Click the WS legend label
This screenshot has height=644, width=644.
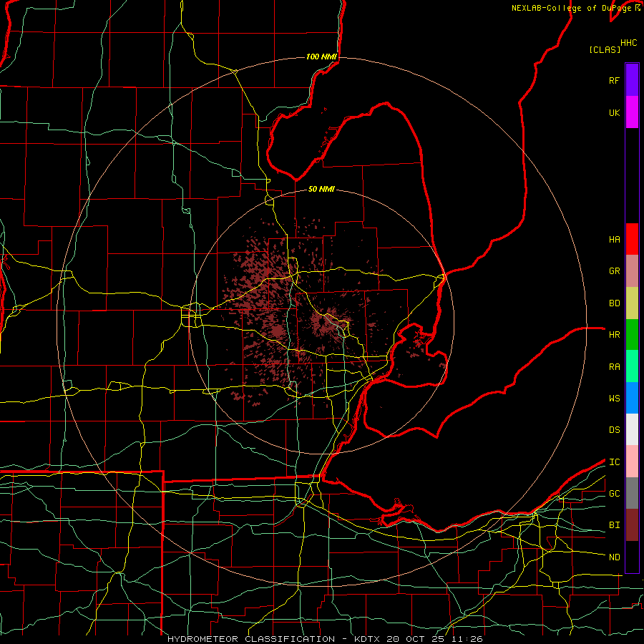[614, 399]
